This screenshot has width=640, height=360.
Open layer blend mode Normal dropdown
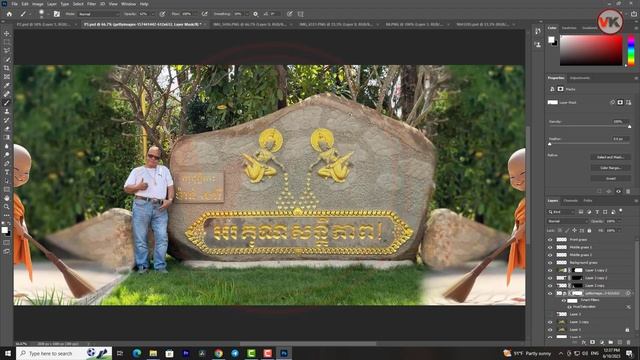pyautogui.click(x=567, y=221)
